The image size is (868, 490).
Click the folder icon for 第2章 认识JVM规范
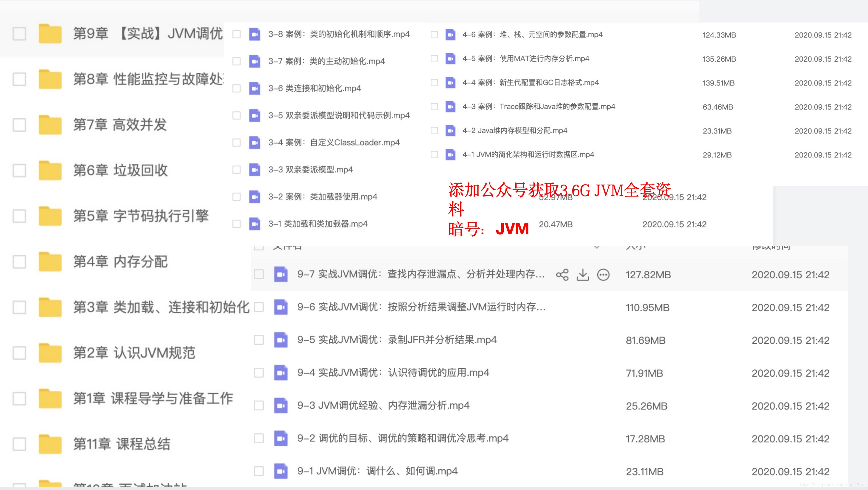click(50, 352)
